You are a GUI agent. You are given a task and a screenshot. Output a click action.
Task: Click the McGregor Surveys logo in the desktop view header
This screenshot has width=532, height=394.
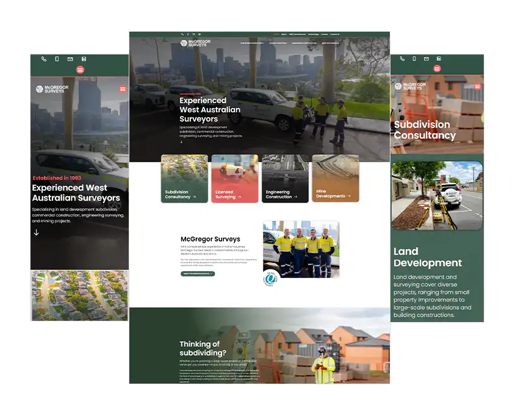click(x=195, y=43)
